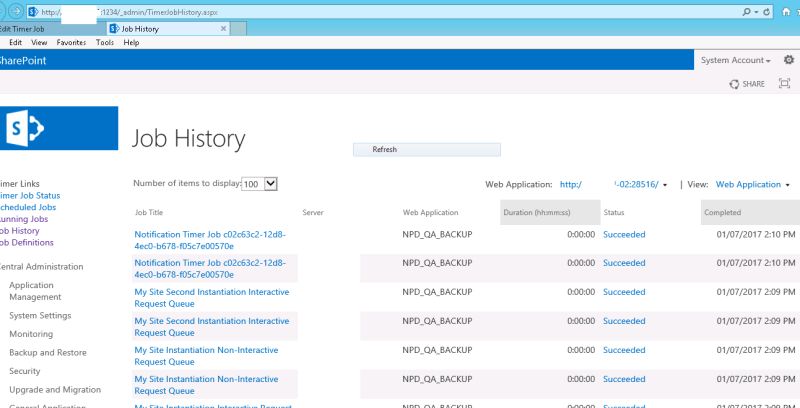This screenshot has width=800, height=408.
Task: Click Succeeded status of second Notification job
Action: (x=624, y=263)
